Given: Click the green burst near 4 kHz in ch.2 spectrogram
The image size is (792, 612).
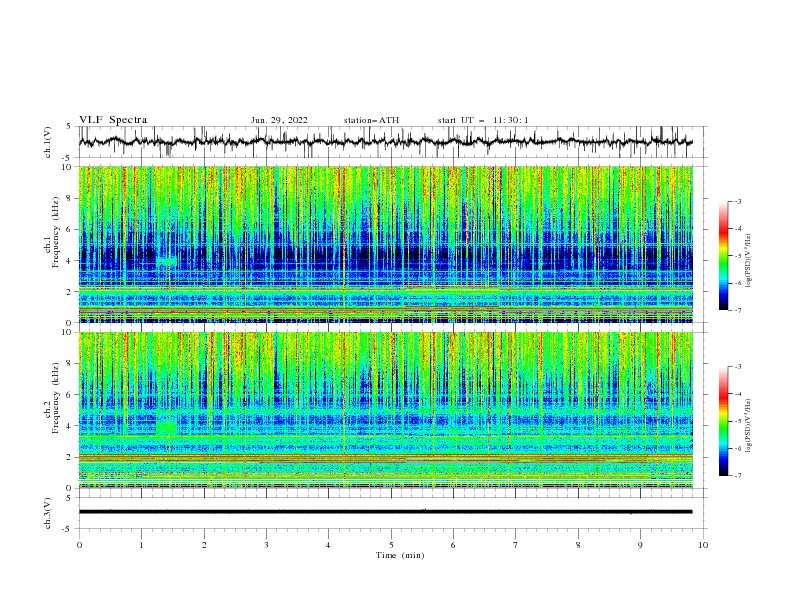Looking at the screenshot, I should pyautogui.click(x=166, y=427).
